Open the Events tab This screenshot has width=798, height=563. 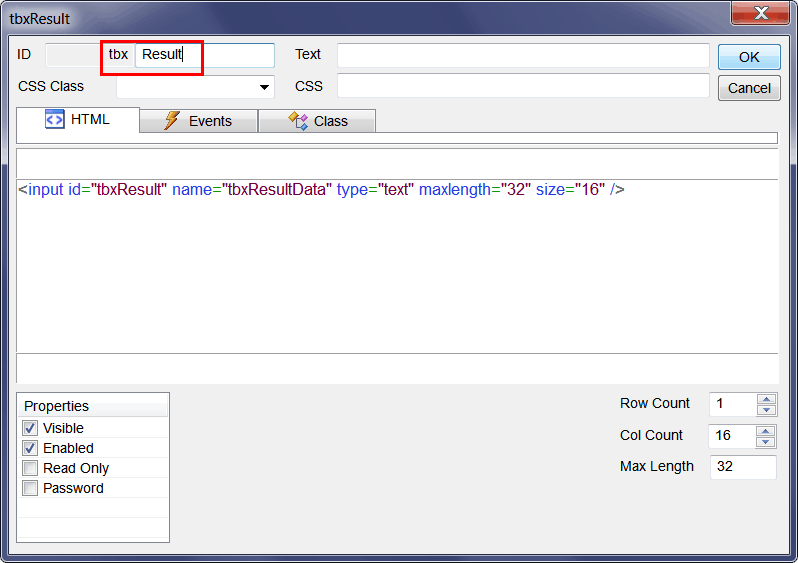(x=198, y=121)
